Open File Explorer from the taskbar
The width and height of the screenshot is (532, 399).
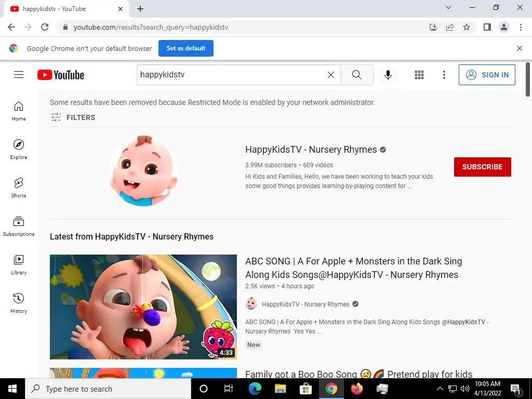[280, 389]
